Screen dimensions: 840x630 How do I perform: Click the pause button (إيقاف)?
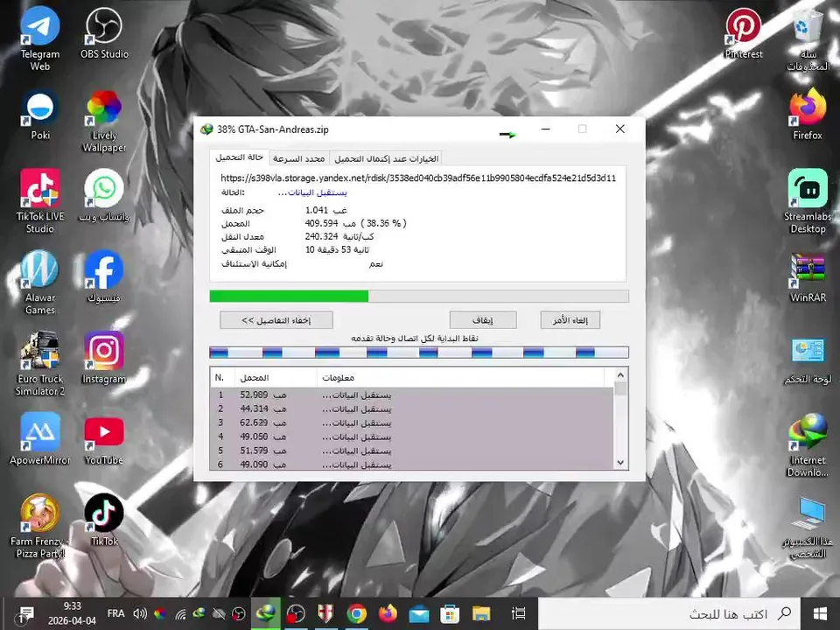pos(483,320)
